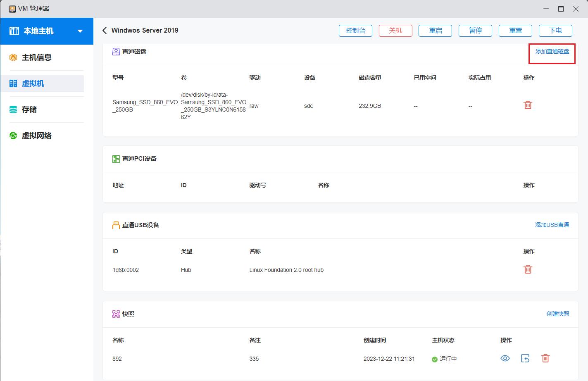Click the /dev/disk/by-id volume path
The width and height of the screenshot is (588, 381).
click(x=214, y=106)
